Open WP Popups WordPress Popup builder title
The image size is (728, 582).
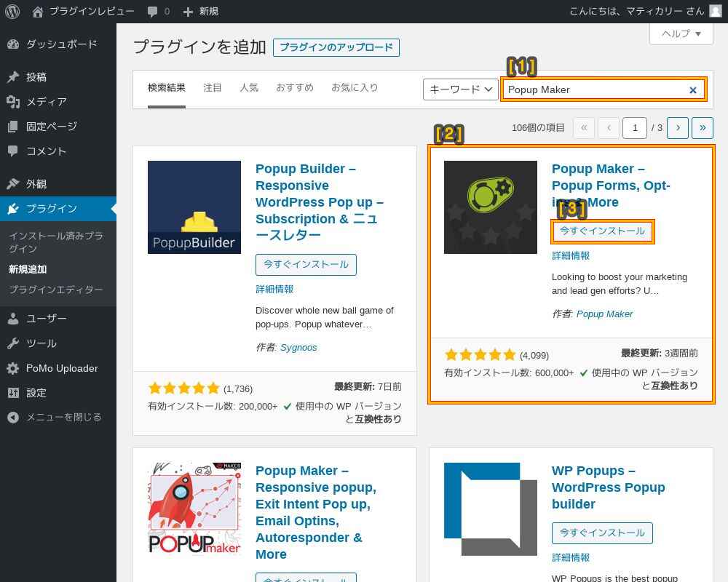[608, 487]
